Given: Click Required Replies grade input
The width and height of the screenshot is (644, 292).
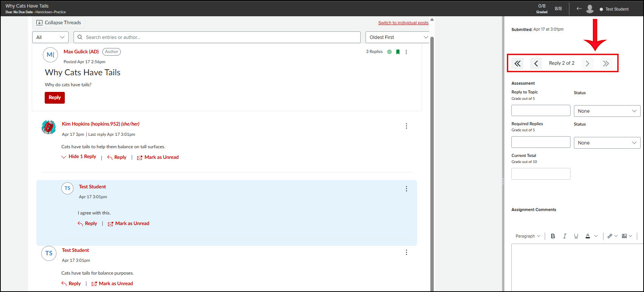Looking at the screenshot, I should [541, 142].
